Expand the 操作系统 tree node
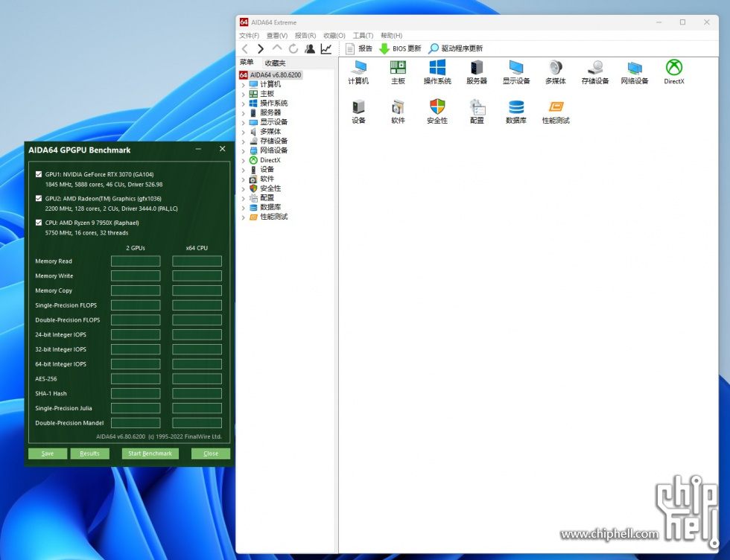 [x=243, y=104]
